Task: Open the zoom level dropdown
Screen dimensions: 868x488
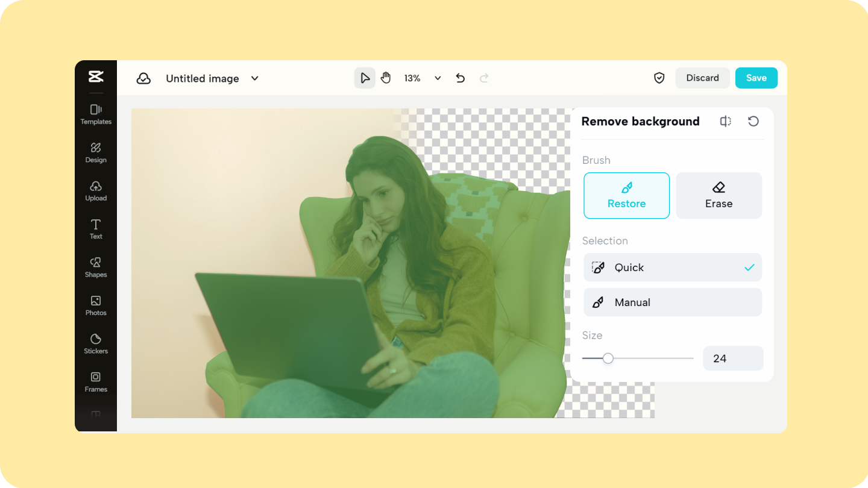Action: click(438, 78)
